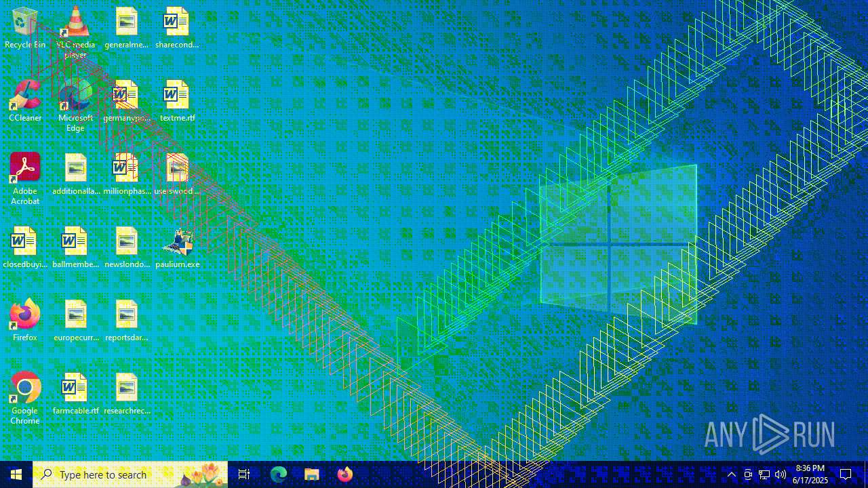Click the Meet Now tray icon
The height and width of the screenshot is (488, 868).
(748, 474)
